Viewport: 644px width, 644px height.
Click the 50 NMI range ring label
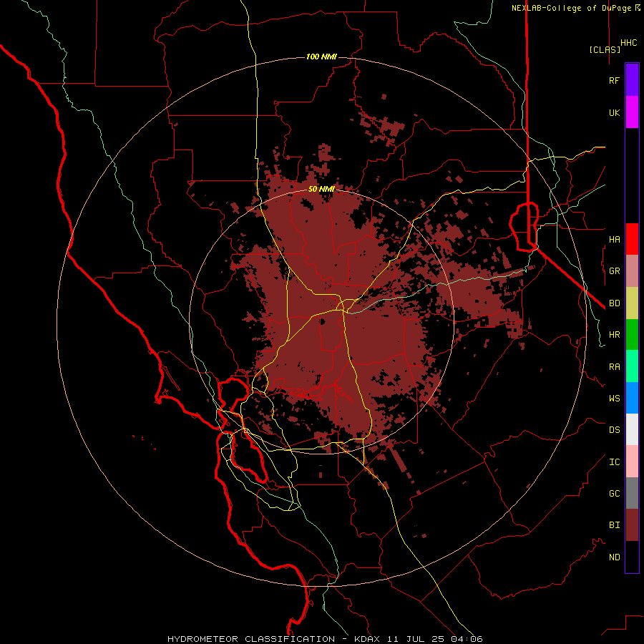[321, 189]
